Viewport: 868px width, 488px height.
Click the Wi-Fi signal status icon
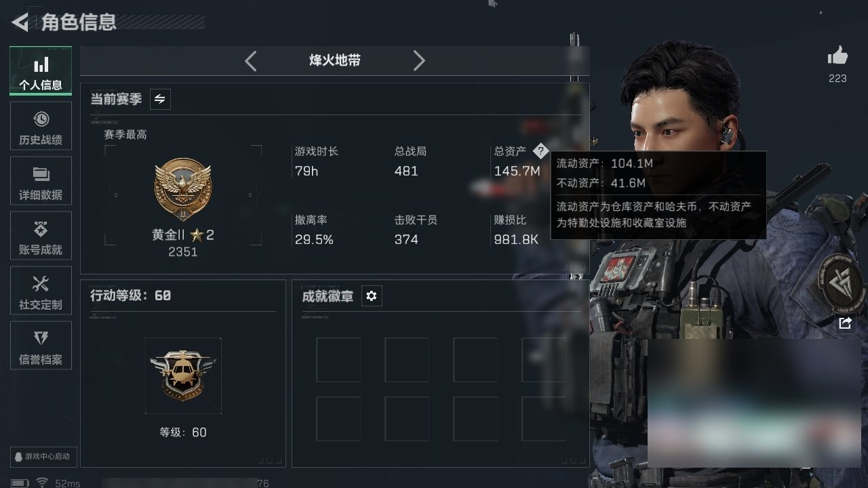coord(42,483)
